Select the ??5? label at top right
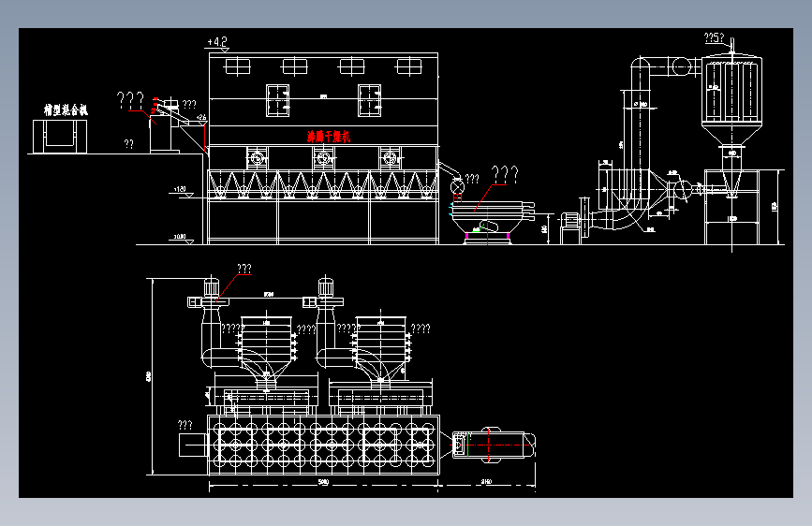This screenshot has width=812, height=526. point(714,37)
